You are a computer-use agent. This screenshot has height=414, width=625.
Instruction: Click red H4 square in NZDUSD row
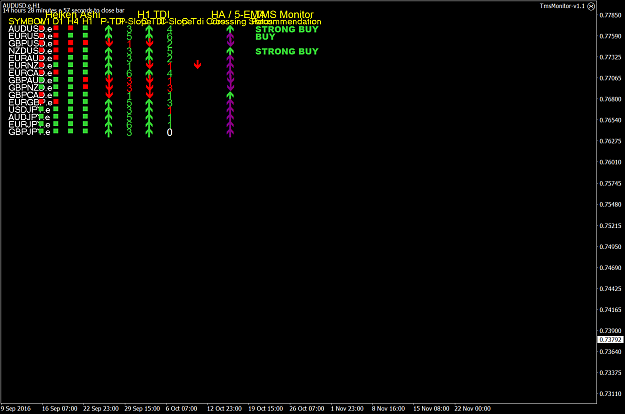(x=71, y=50)
